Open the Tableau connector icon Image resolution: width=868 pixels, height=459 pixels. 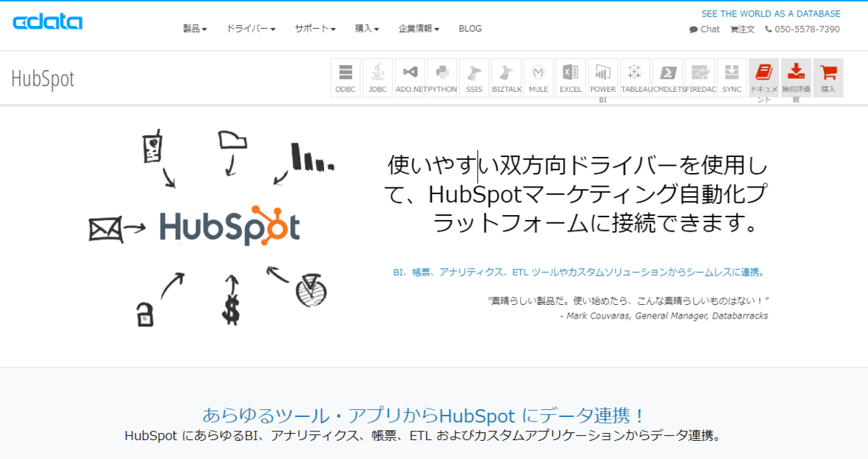click(635, 77)
